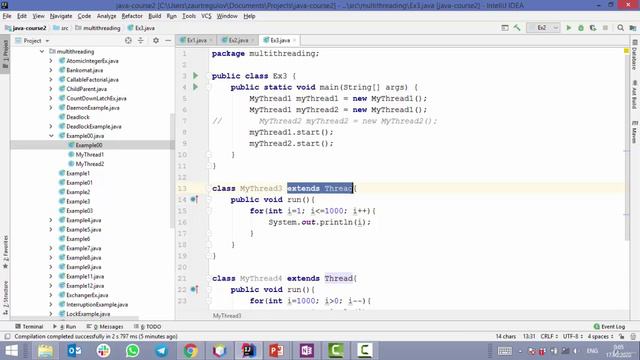Click the layout icon left of hammer

[505, 28]
